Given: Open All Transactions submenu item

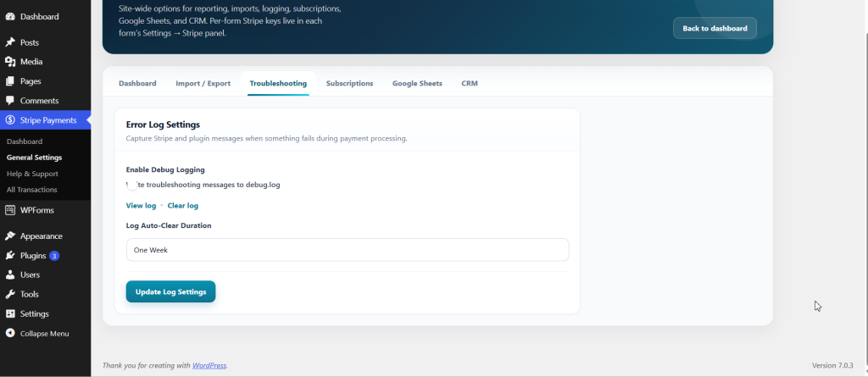Looking at the screenshot, I should [x=31, y=190].
